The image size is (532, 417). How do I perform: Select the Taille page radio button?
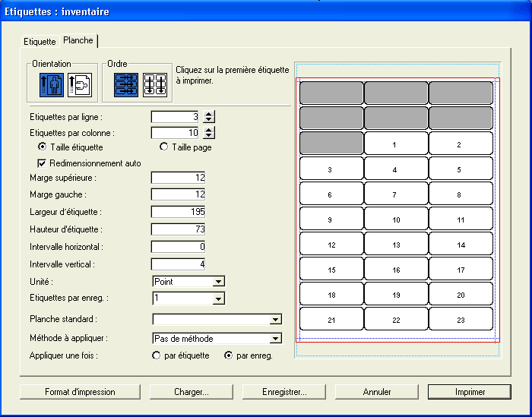[164, 147]
